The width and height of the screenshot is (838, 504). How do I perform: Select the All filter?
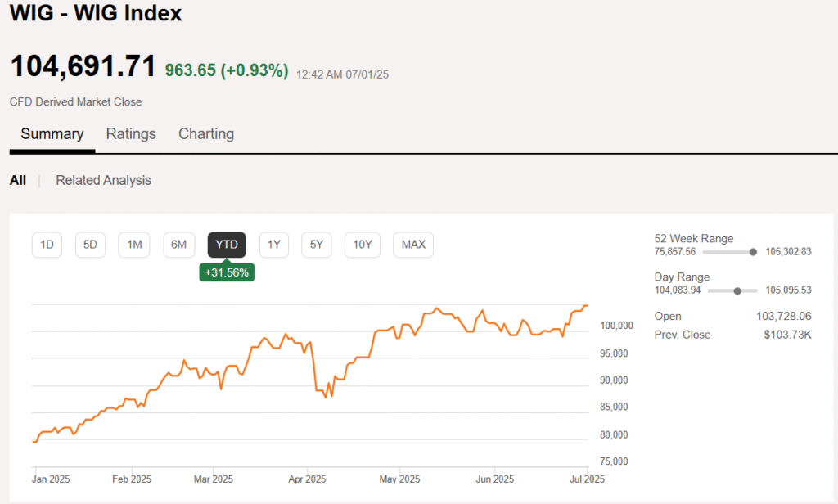coord(18,181)
